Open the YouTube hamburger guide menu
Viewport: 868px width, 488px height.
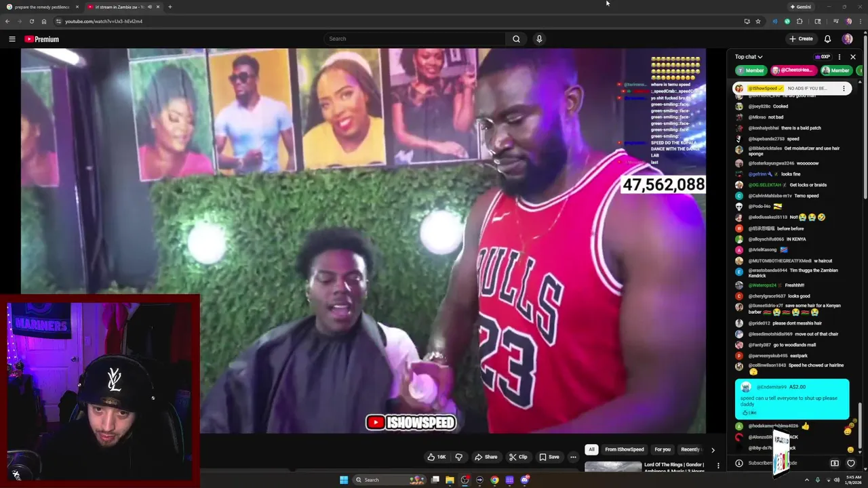tap(12, 39)
